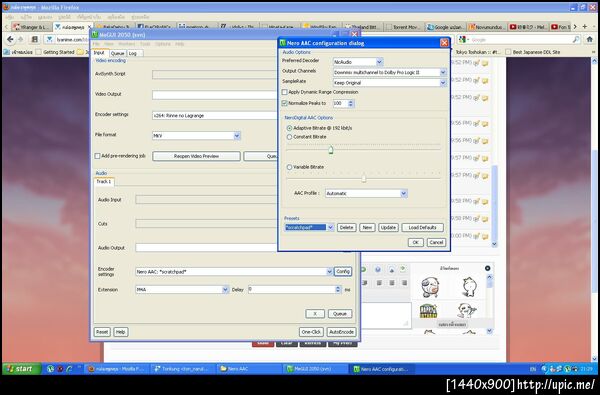Click folder icon beside 0:00 PM post
This screenshot has height=395, width=600.
click(x=485, y=237)
